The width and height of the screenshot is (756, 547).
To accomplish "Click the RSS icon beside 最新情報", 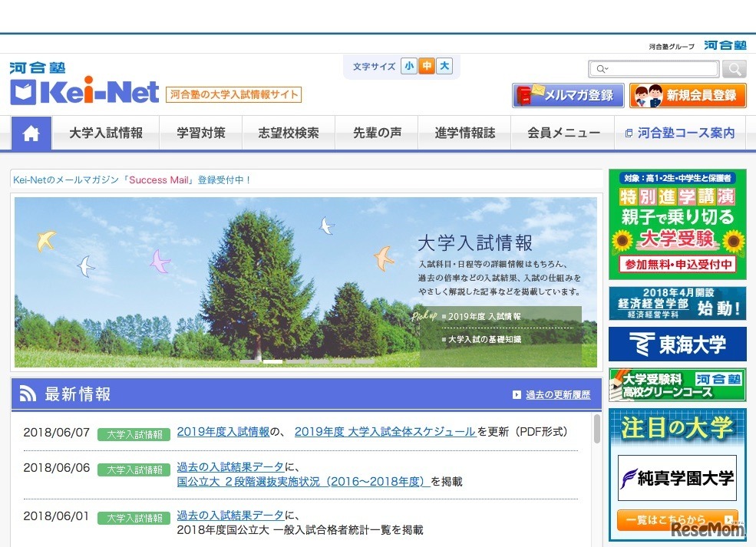I will 28,392.
